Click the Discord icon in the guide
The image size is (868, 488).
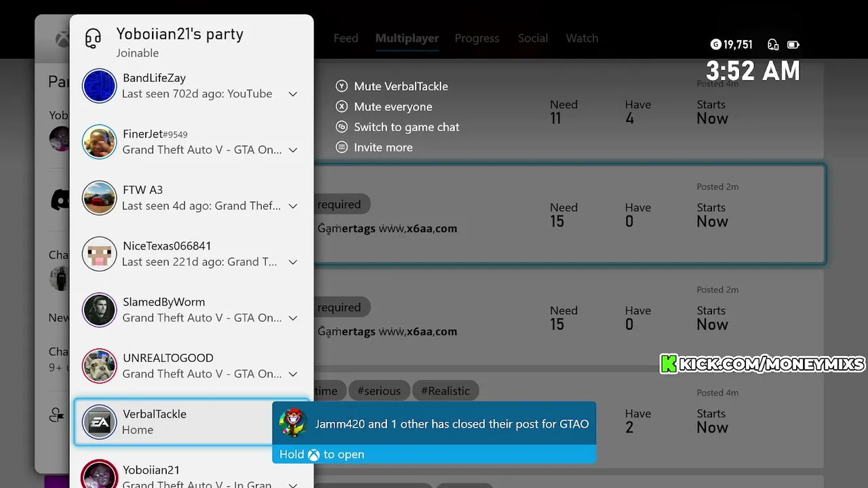[x=60, y=200]
